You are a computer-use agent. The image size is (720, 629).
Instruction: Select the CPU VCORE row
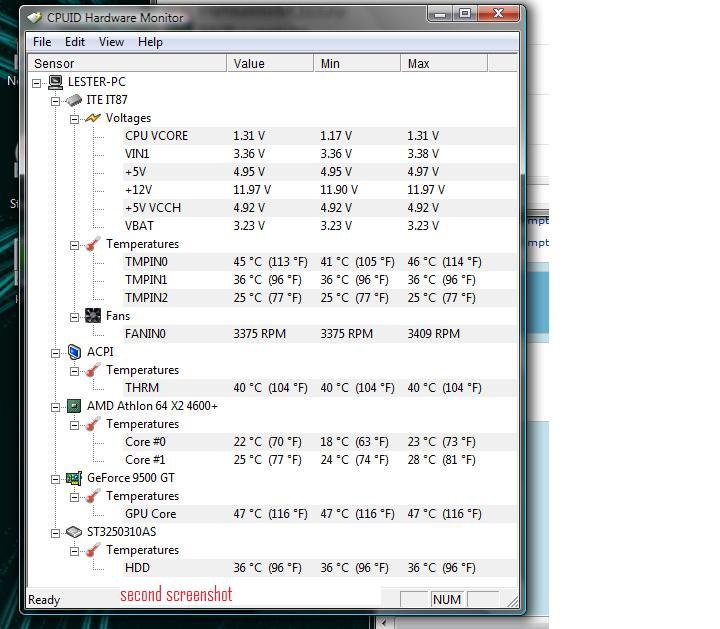319,136
